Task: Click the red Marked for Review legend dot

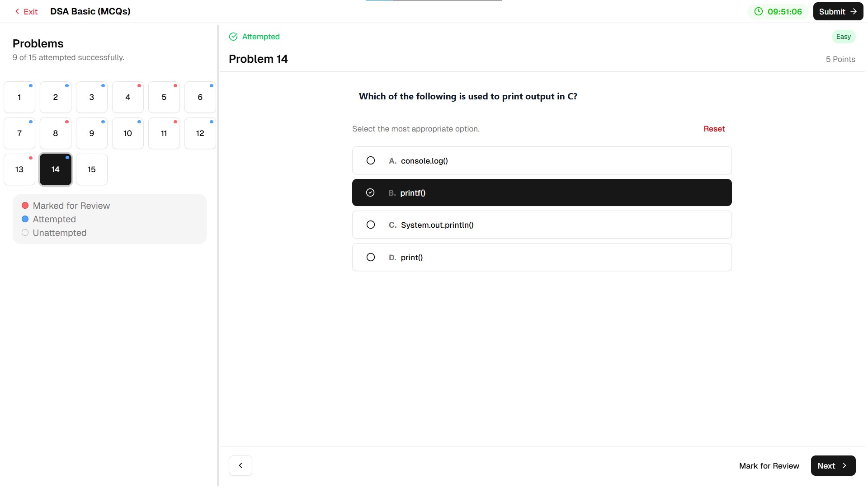Action: click(x=25, y=206)
